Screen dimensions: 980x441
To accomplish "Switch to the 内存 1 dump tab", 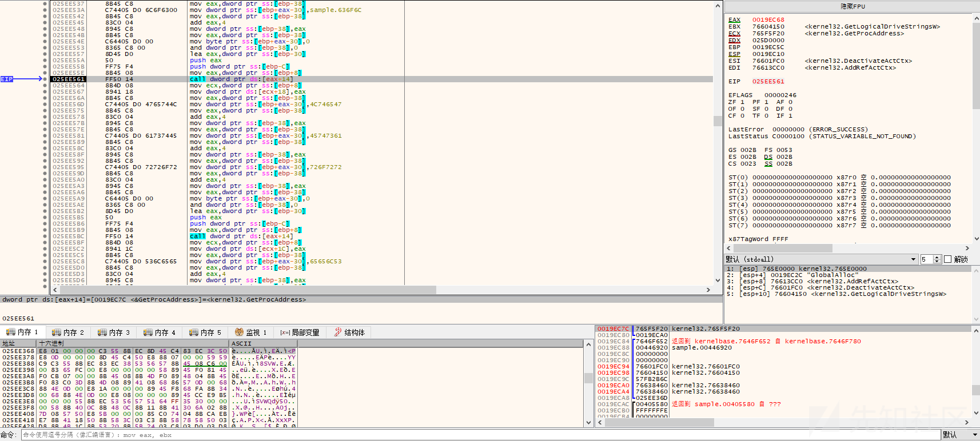I will point(22,332).
